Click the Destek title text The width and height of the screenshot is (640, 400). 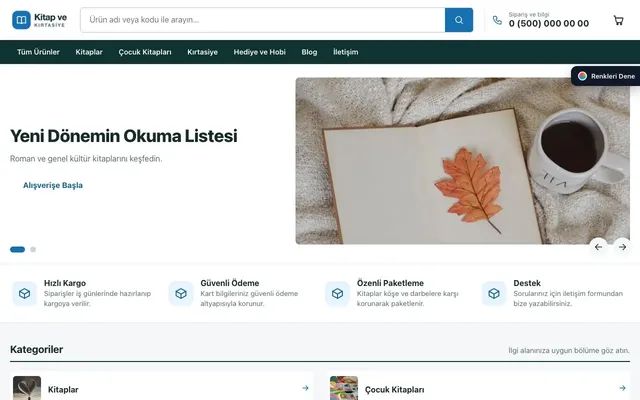(x=527, y=283)
